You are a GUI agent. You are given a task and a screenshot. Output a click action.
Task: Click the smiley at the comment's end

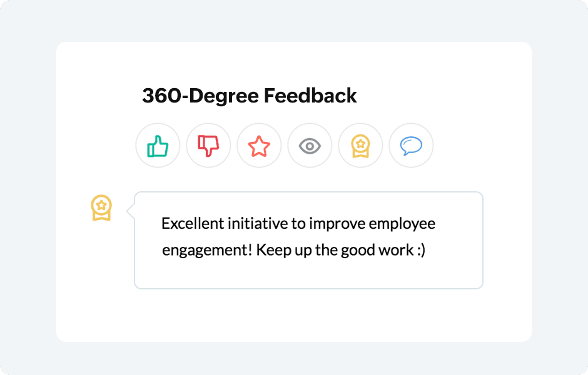point(420,251)
